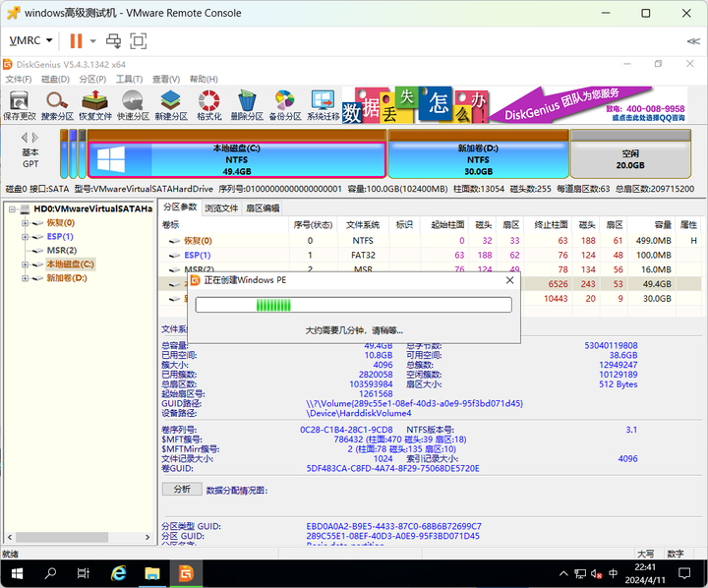708x588 pixels.
Task: Open Task View on taskbar
Action: pyautogui.click(x=84, y=573)
